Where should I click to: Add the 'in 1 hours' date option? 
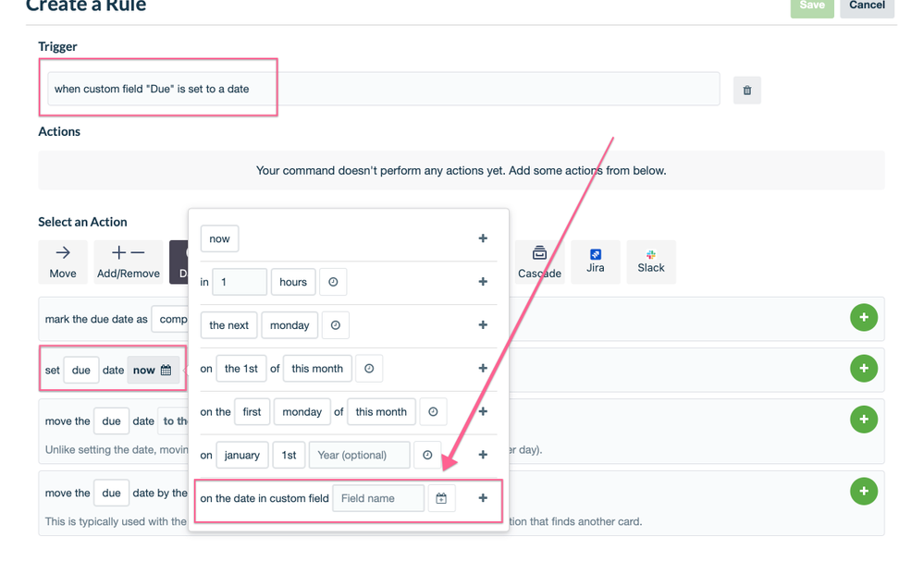click(x=483, y=282)
